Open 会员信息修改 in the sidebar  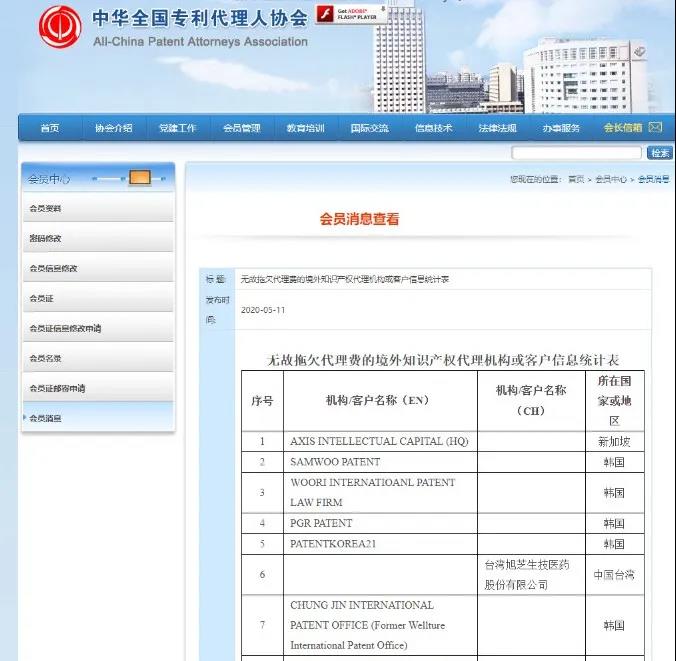click(x=98, y=268)
